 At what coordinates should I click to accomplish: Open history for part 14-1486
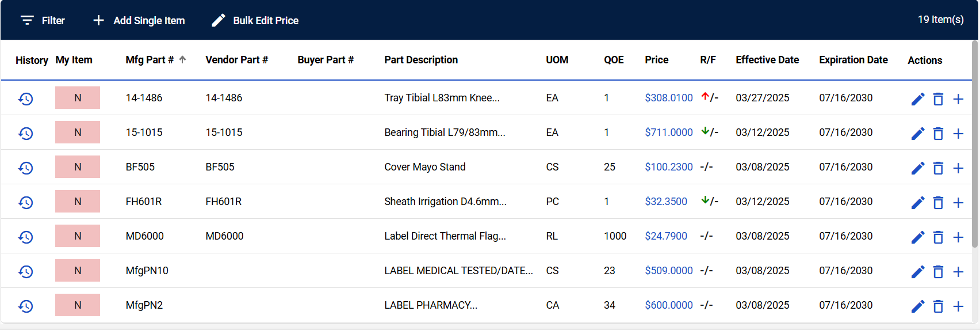point(25,98)
